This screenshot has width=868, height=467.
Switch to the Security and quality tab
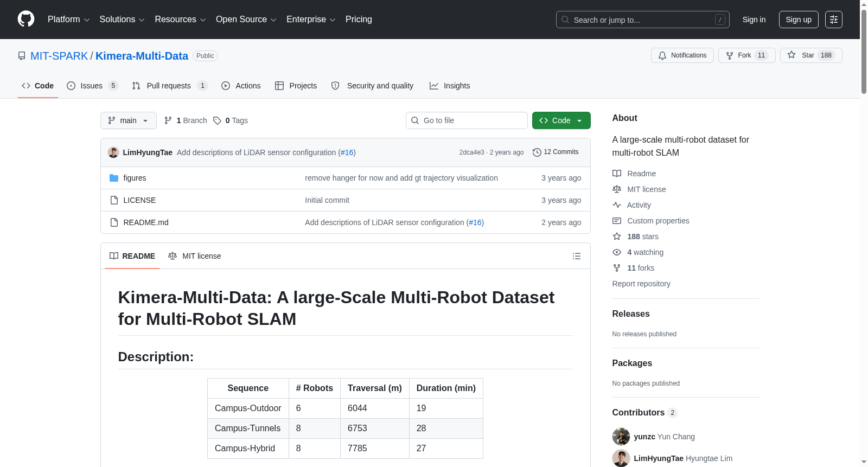pos(372,86)
